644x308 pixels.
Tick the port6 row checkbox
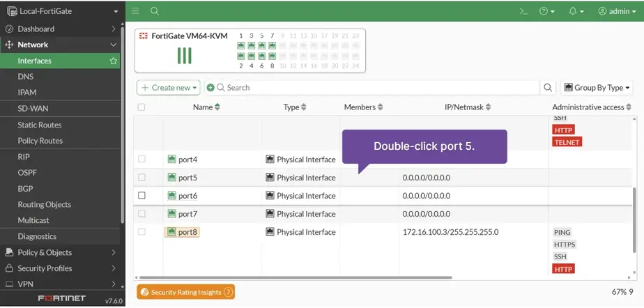click(141, 196)
